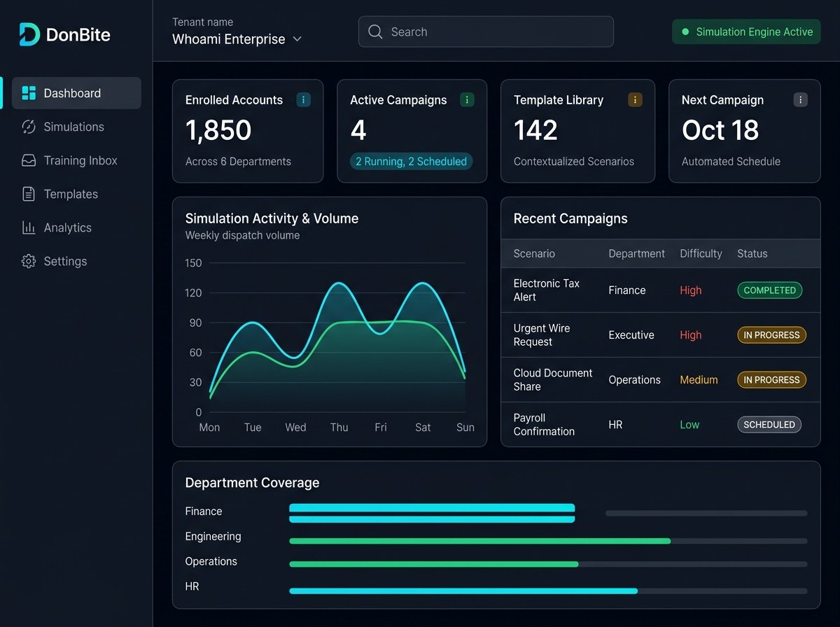
Task: Open Analytics in sidebar
Action: [76, 227]
